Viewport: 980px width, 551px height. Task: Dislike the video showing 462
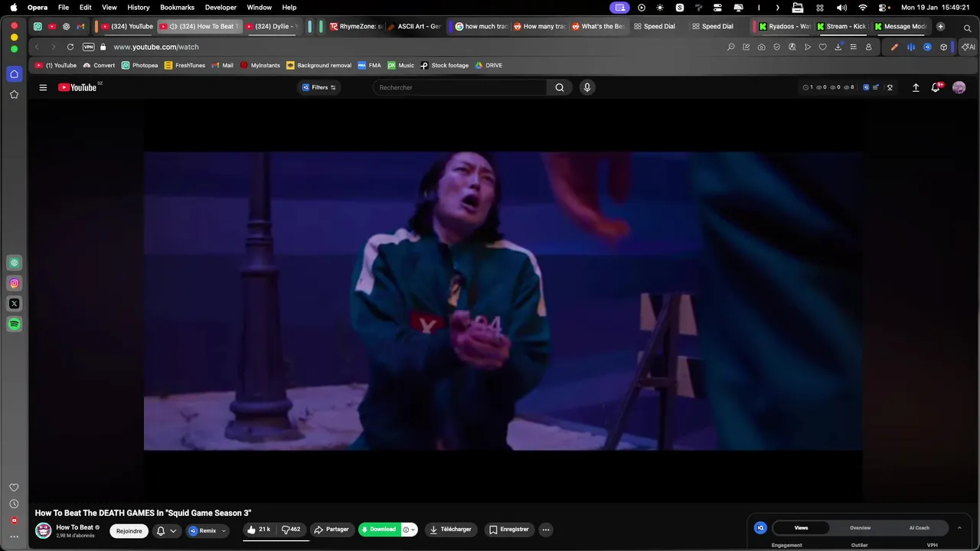[x=291, y=530]
